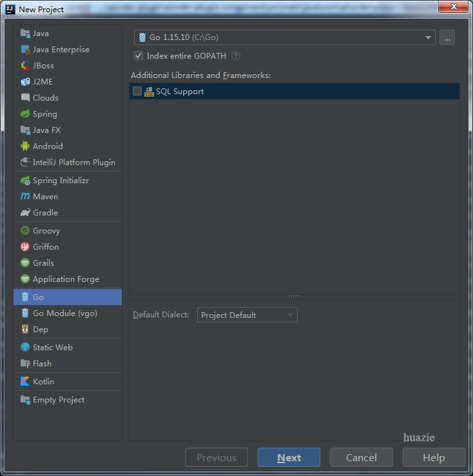This screenshot has height=476, width=473.
Task: Click the Java FX folder icon
Action: pos(25,130)
